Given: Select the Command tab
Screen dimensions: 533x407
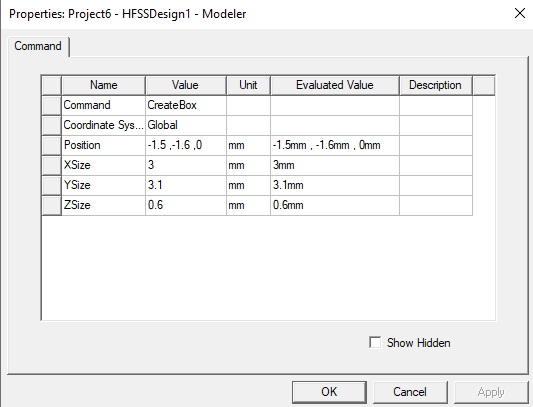Looking at the screenshot, I should [38, 46].
